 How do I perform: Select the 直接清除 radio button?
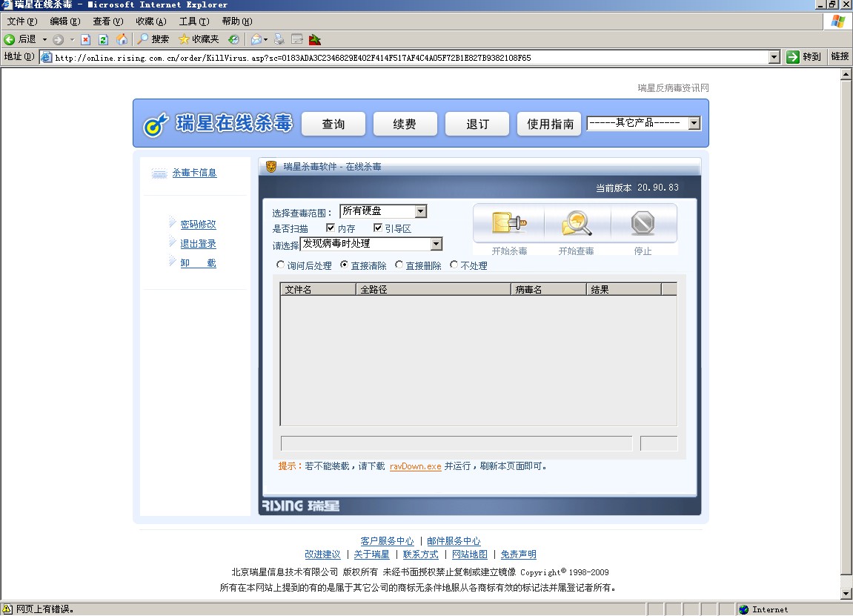click(x=344, y=265)
